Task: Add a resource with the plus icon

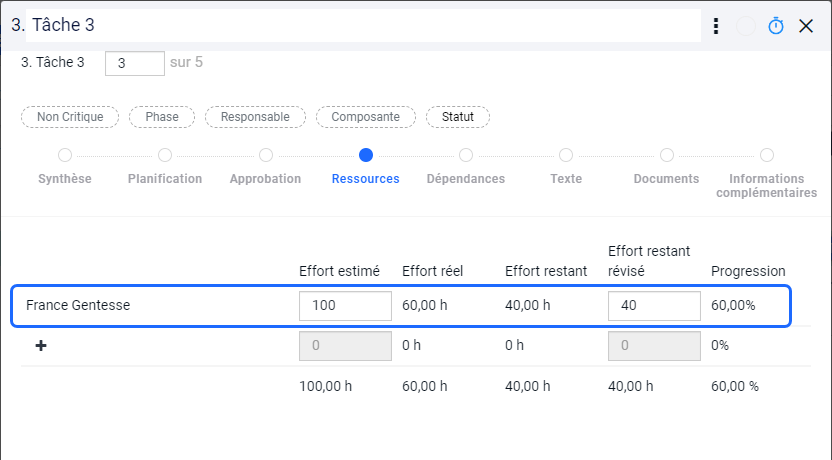Action: coord(41,346)
